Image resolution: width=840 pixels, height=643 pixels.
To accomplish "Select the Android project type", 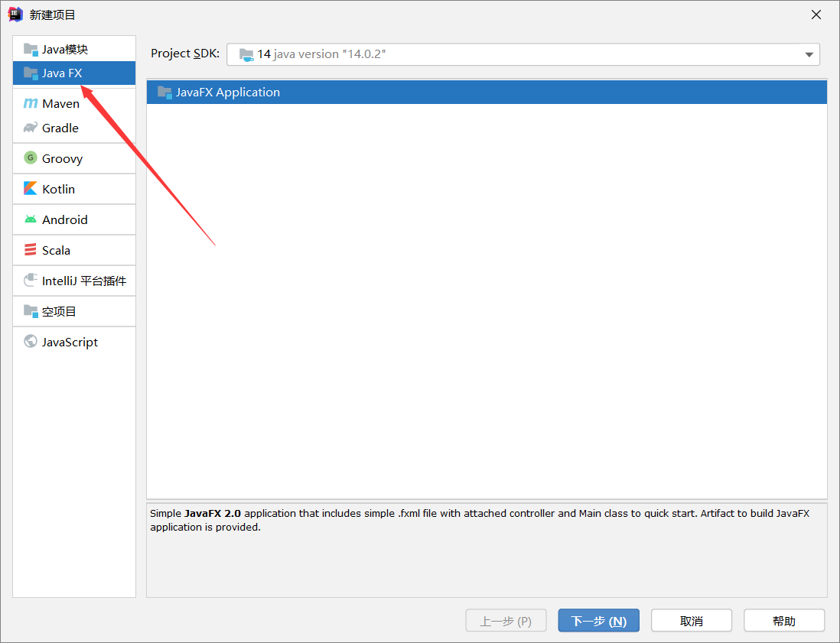I will click(x=74, y=219).
